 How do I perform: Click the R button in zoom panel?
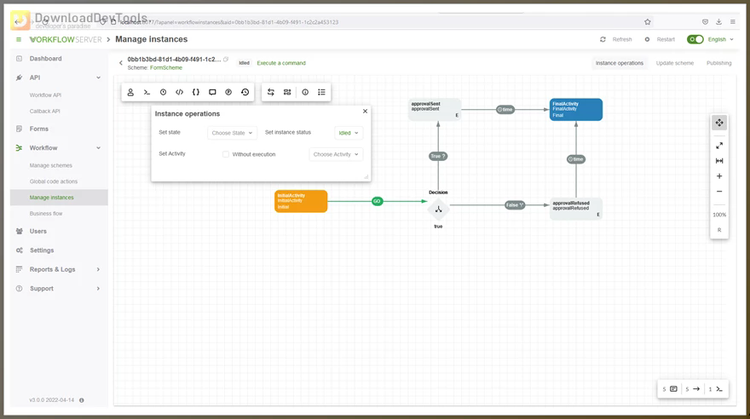pos(719,230)
